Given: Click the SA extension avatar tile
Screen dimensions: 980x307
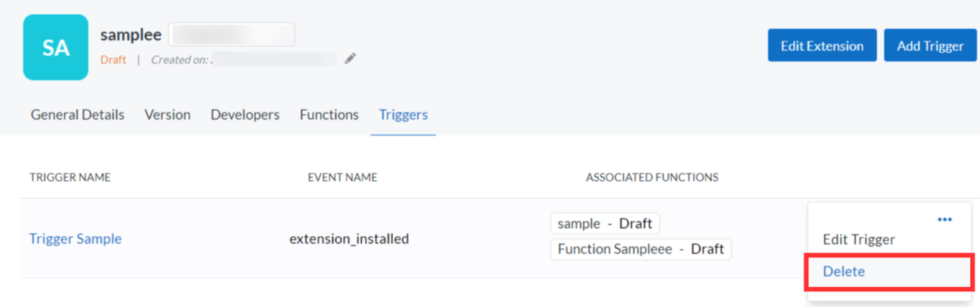Looking at the screenshot, I should 56,47.
